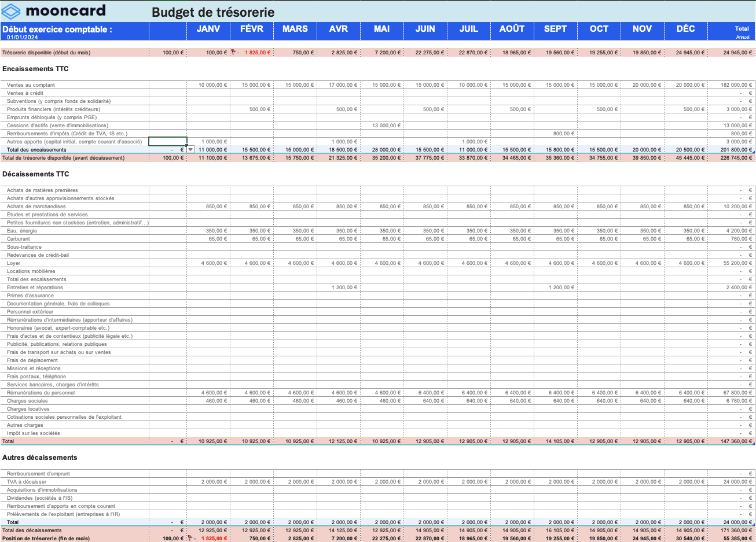Select the Autres décaissements section heading
The image size is (756, 542).
click(39, 458)
